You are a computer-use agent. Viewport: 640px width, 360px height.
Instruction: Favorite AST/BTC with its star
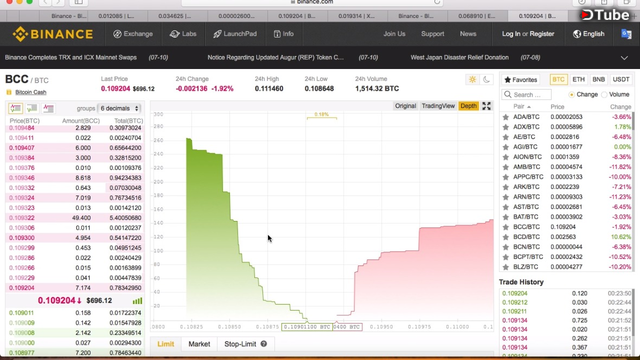click(506, 207)
